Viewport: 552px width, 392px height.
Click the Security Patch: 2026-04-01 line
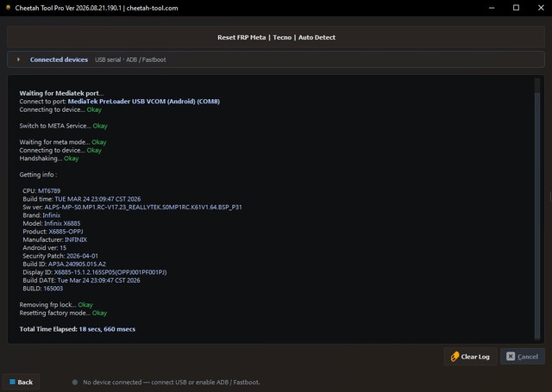pyautogui.click(x=60, y=256)
